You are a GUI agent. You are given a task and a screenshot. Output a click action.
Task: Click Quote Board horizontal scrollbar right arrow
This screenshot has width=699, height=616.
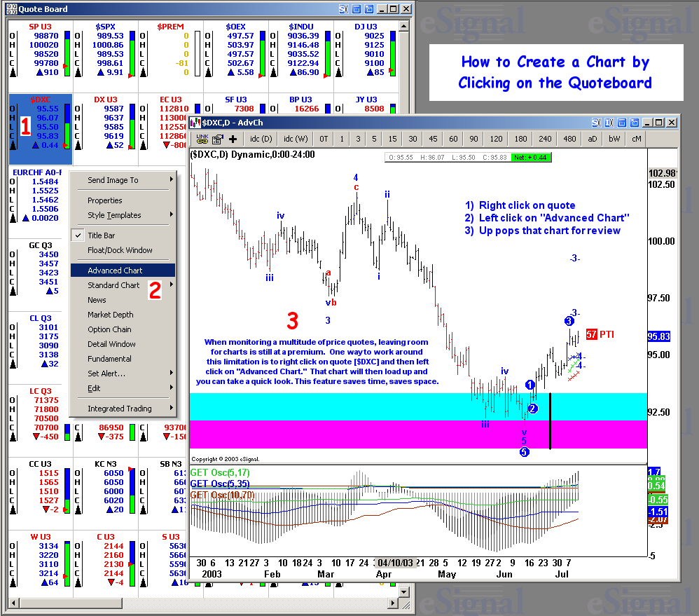click(x=393, y=603)
